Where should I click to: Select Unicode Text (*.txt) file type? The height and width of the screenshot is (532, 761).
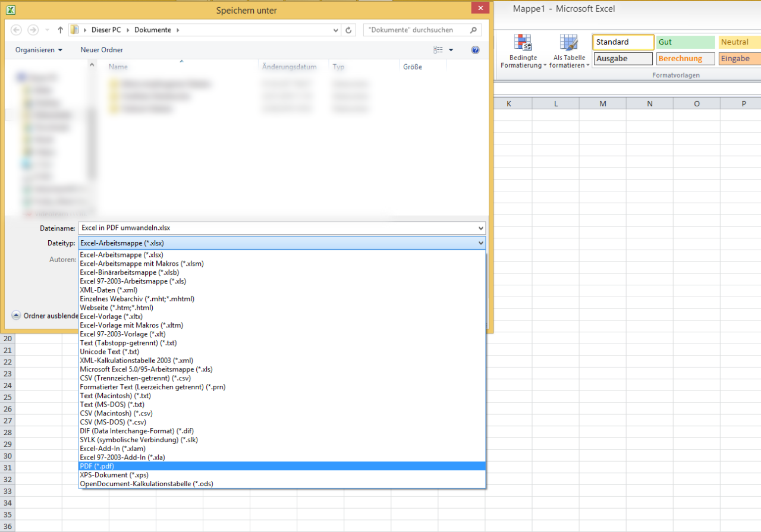(282, 352)
